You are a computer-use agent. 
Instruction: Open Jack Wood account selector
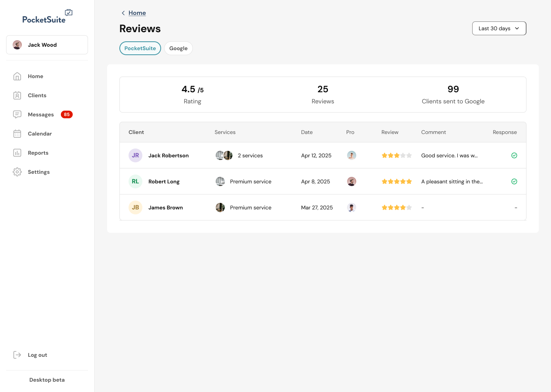tap(47, 45)
